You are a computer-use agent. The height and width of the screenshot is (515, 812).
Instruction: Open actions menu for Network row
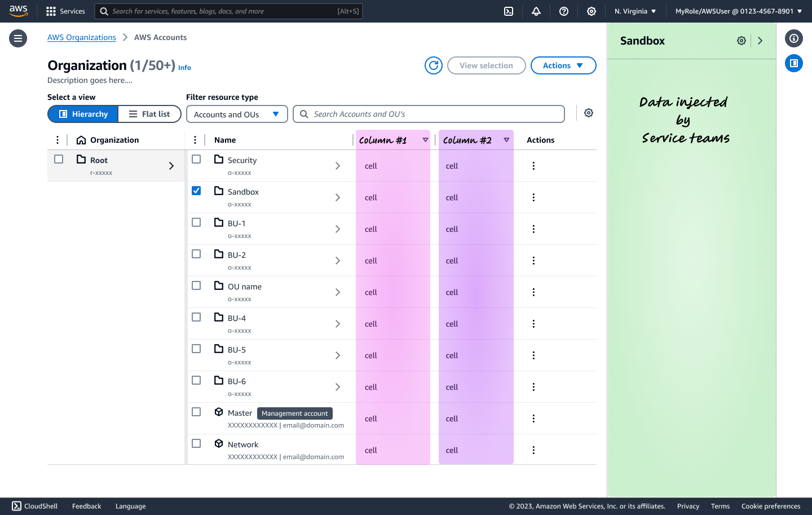(x=533, y=450)
